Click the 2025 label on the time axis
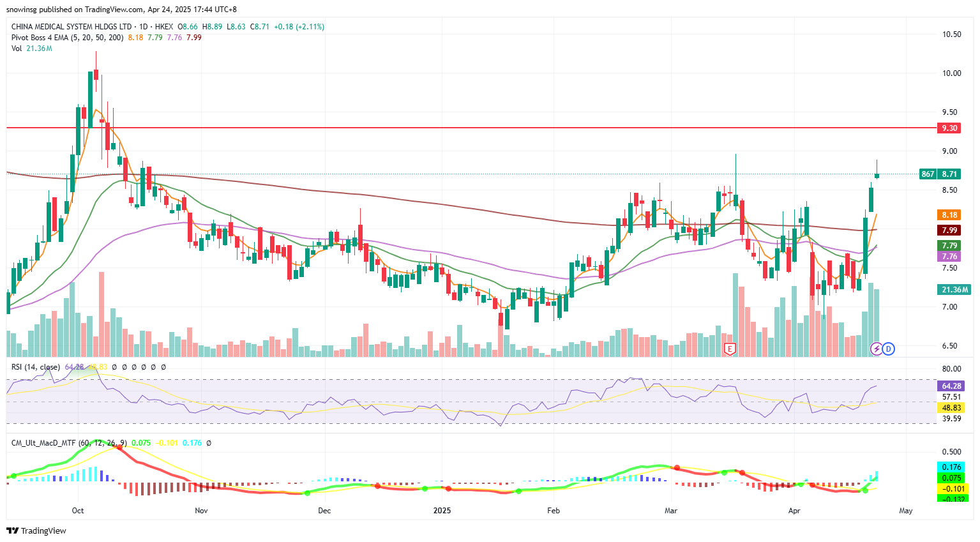Screen dimensions: 980x542 pyautogui.click(x=442, y=511)
